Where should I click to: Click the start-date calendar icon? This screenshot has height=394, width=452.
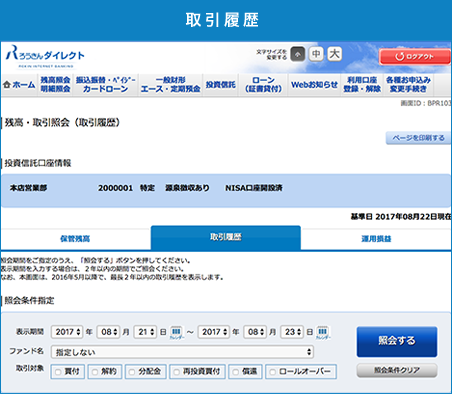coord(176,332)
